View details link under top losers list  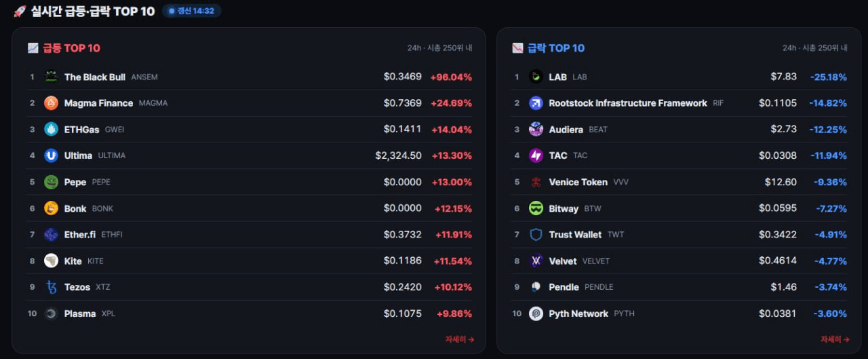click(x=835, y=339)
